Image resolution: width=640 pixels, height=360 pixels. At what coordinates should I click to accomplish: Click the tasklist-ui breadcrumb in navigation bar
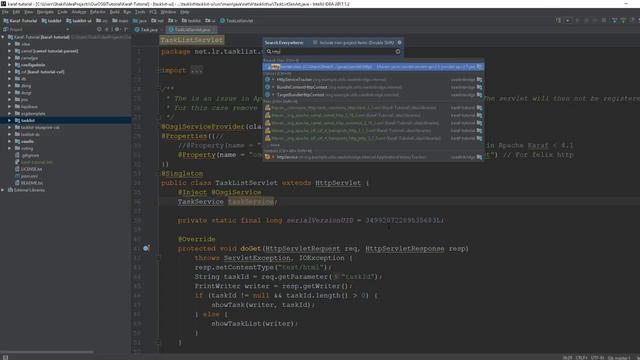pos(79,21)
